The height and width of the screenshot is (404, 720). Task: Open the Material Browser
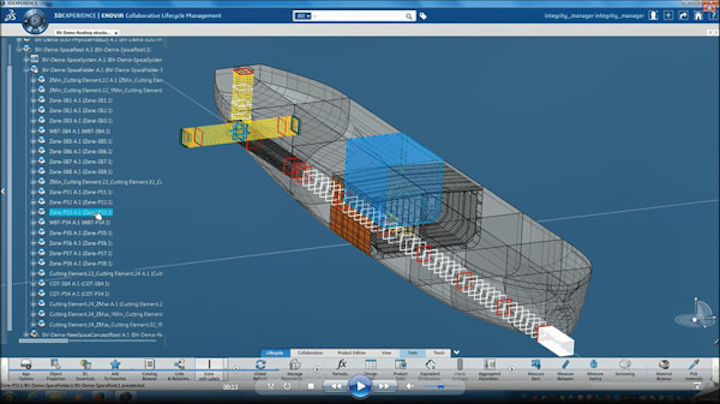click(664, 369)
